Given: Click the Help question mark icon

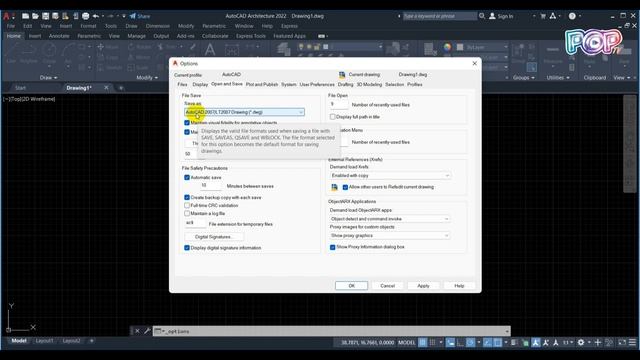Looking at the screenshot, I should pos(572,16).
